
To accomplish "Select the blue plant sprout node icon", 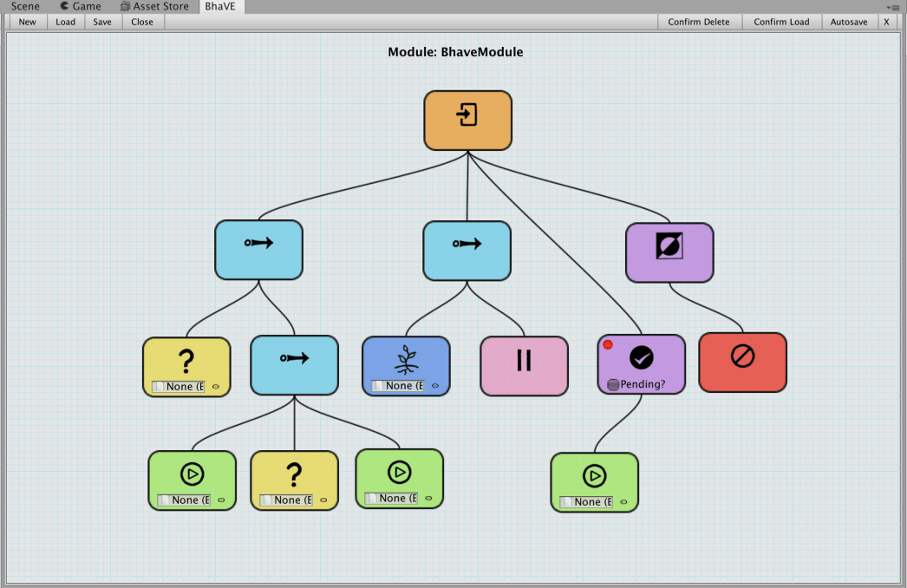I will [x=406, y=358].
